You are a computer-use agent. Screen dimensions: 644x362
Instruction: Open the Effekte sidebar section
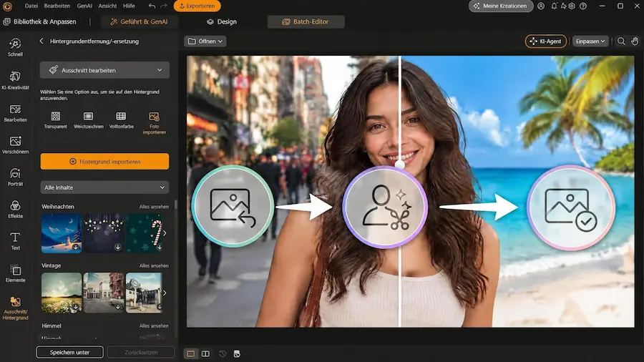15,210
